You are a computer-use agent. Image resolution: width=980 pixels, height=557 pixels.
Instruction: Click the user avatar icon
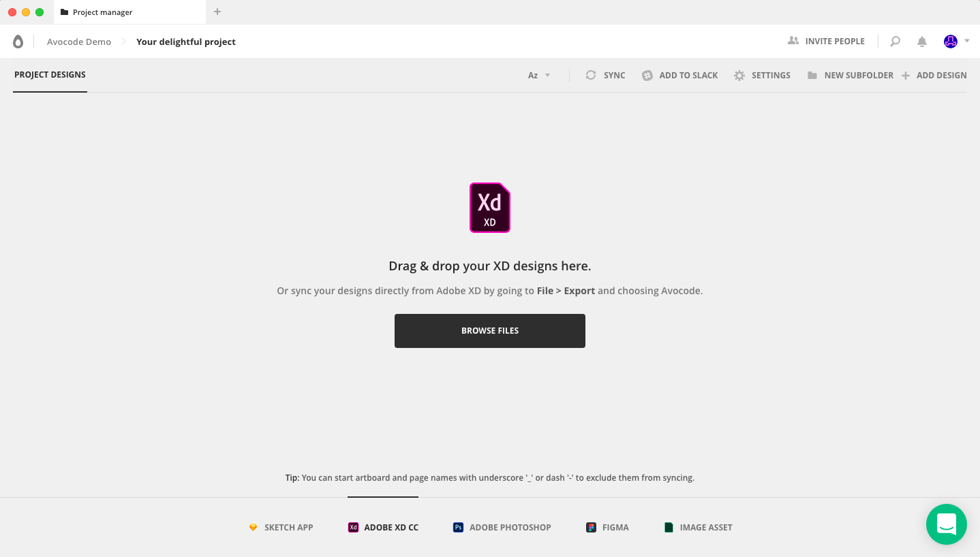(x=951, y=42)
